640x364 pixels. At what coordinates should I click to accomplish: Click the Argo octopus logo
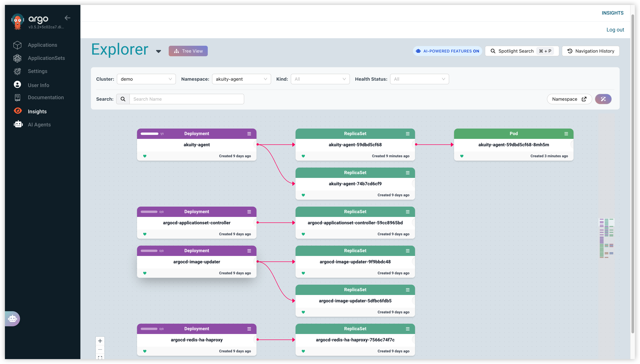click(x=18, y=22)
